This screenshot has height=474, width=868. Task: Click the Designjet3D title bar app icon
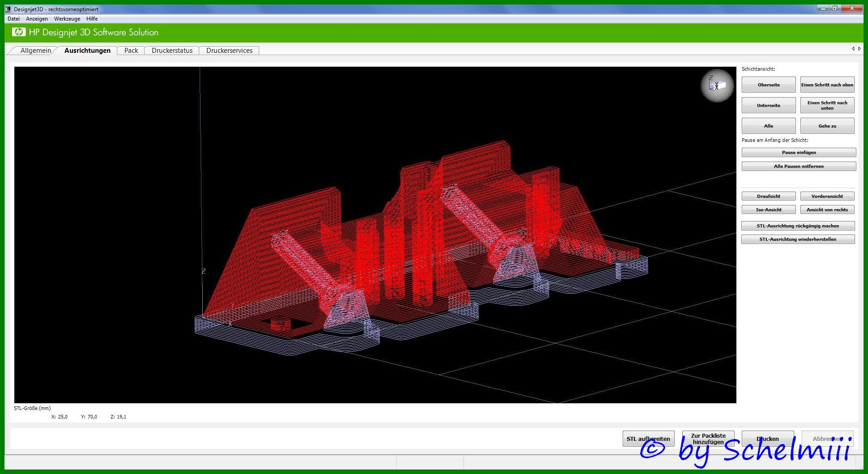(8, 9)
